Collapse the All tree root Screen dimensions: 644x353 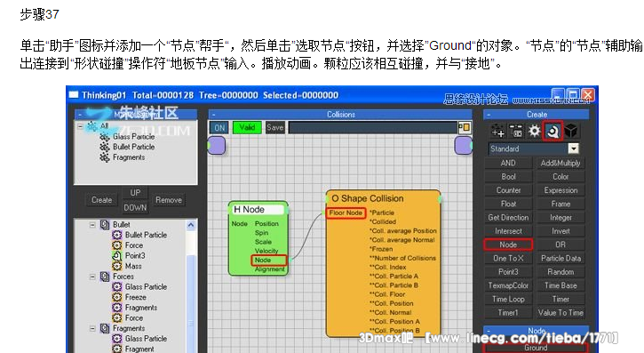[x=81, y=125]
